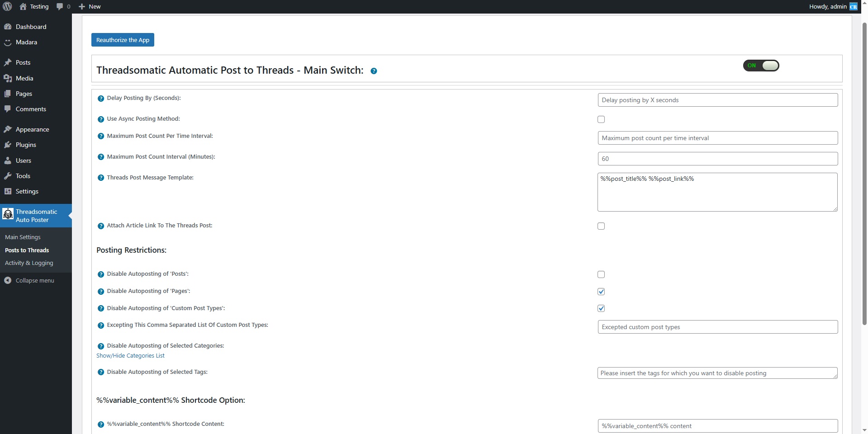Click the Reauthorize the App button
Viewport: 868px width, 434px height.
(x=123, y=40)
